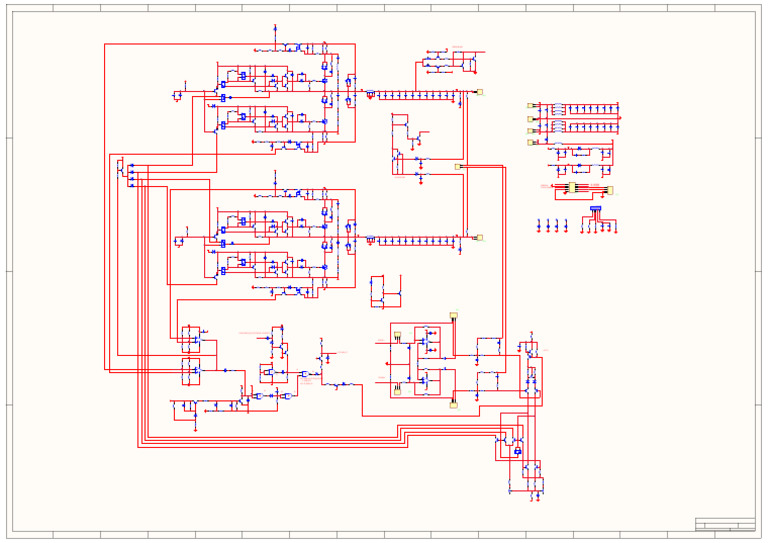Select the right gate of the bottom gate pair
This screenshot has width=768, height=543.
288,396
